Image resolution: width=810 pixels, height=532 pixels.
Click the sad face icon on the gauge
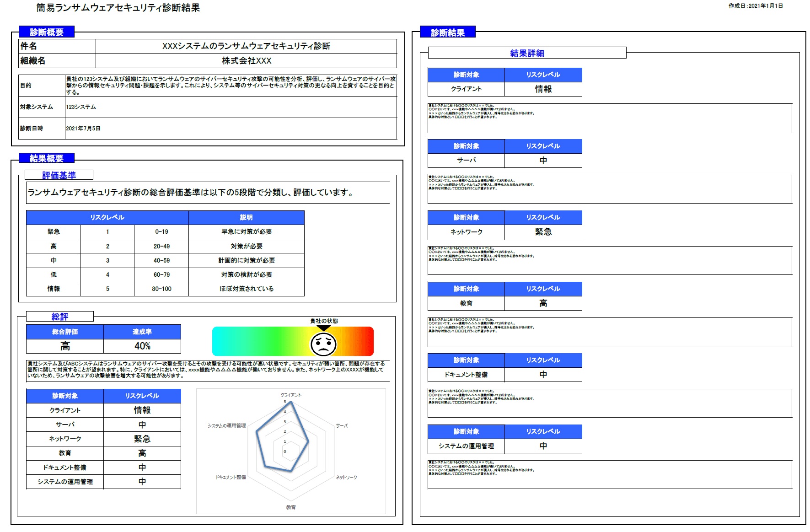tap(323, 344)
